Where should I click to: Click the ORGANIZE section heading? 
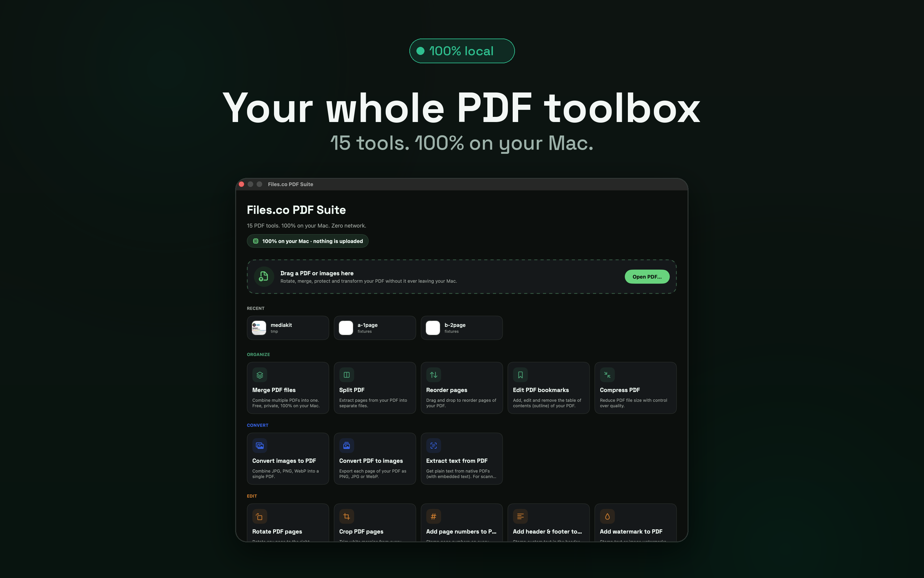coord(259,355)
